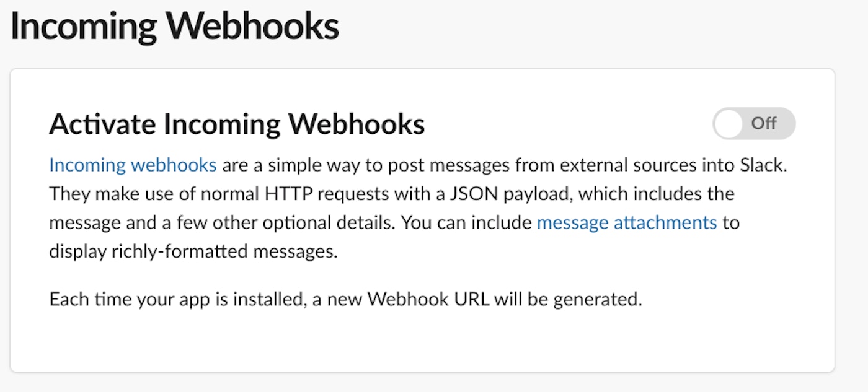This screenshot has width=868, height=392.
Task: Click the "Incoming Webhooks" page title
Action: click(x=175, y=27)
